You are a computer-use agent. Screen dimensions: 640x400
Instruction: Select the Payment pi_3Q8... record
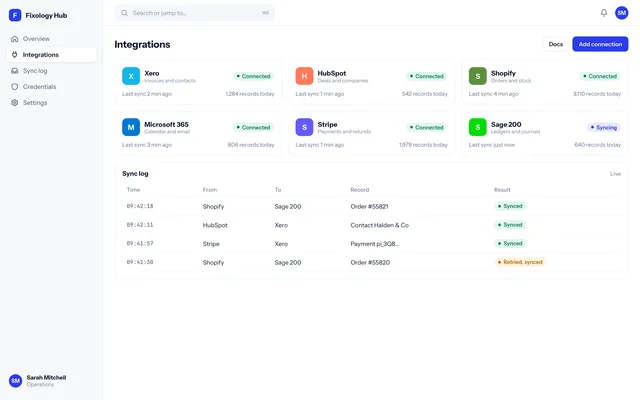[x=375, y=244]
